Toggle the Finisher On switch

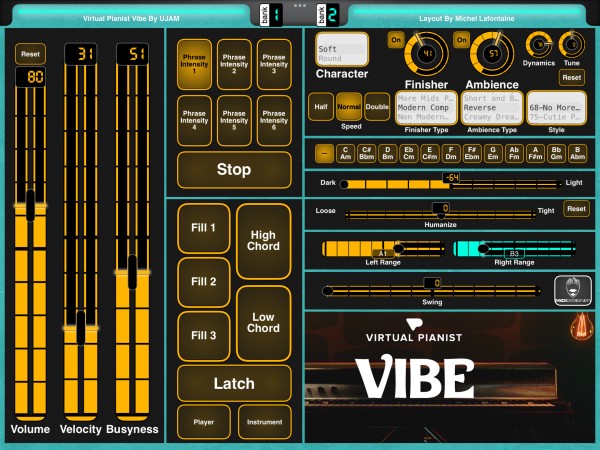[396, 40]
